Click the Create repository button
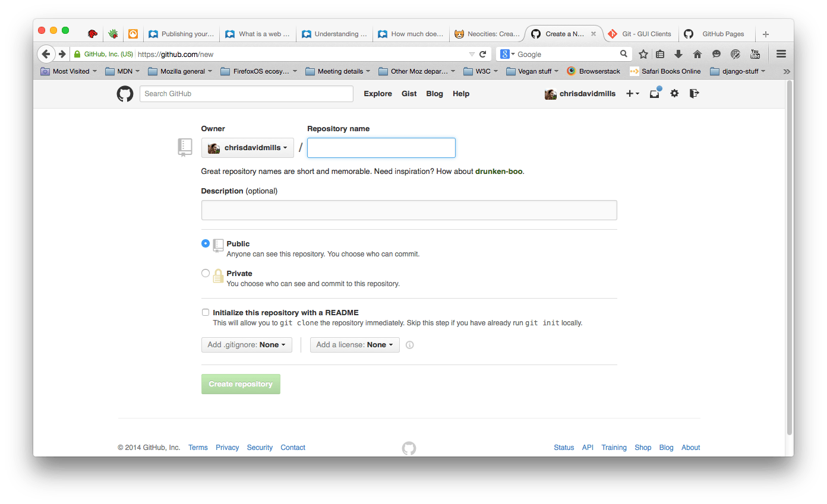 coord(241,383)
